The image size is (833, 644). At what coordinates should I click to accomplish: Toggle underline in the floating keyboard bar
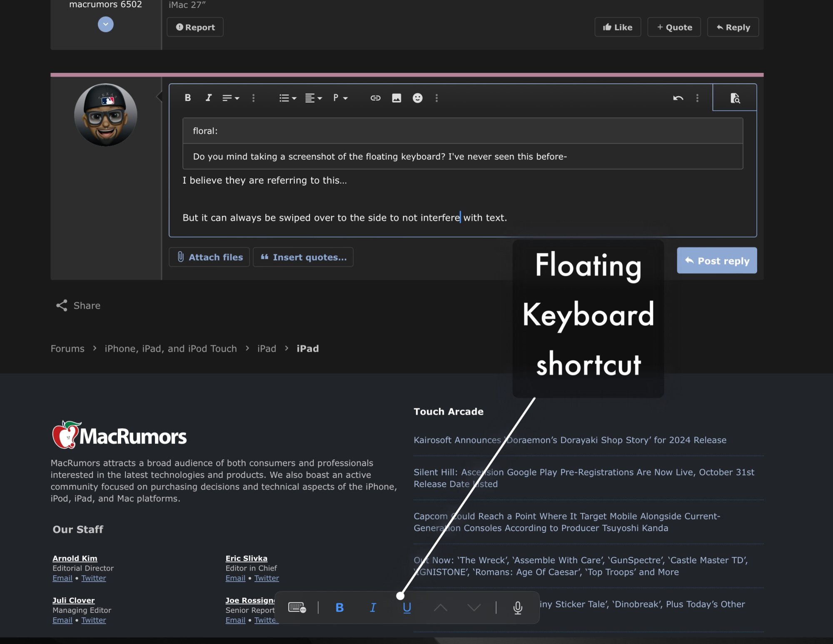pyautogui.click(x=407, y=607)
